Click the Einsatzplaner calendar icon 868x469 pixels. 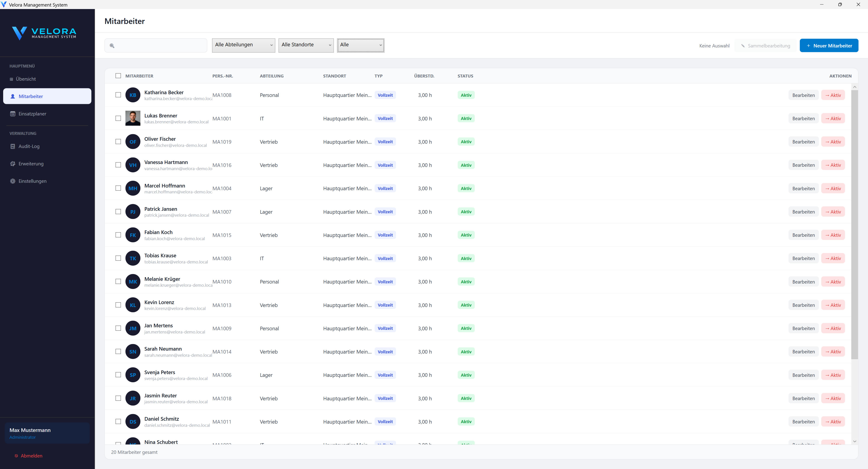pos(13,114)
